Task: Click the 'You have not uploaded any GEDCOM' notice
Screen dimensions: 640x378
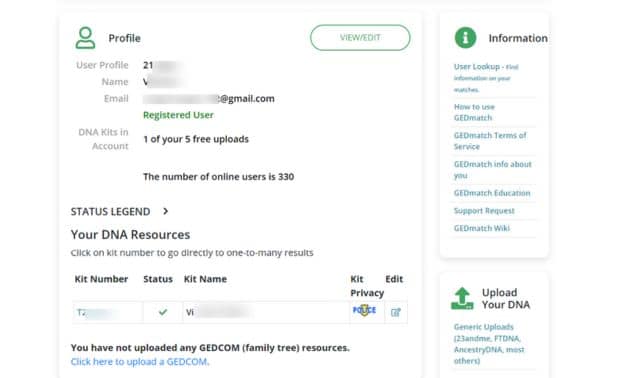Action: (x=210, y=348)
